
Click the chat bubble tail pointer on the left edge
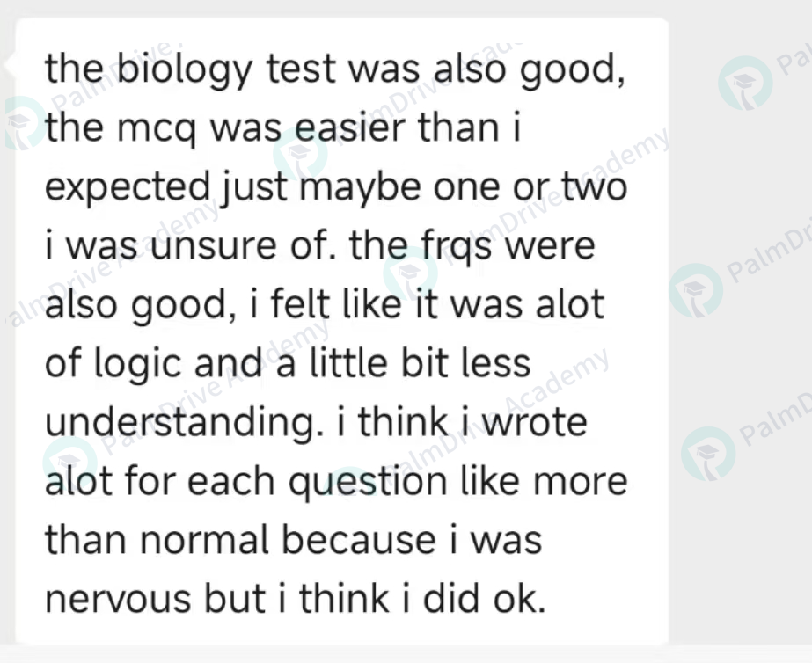(10, 66)
